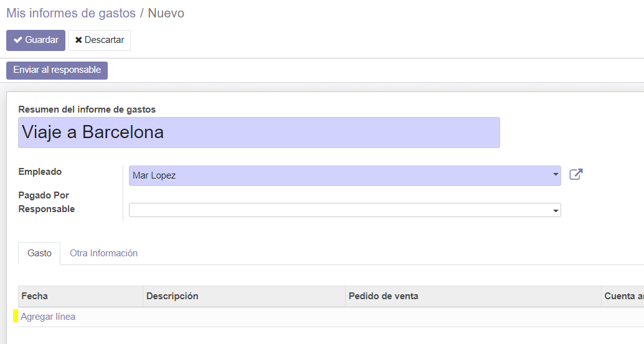Screen dimensions: 644x344
Task: Edit the Viaje a Barcelona summary field
Action: (258, 132)
